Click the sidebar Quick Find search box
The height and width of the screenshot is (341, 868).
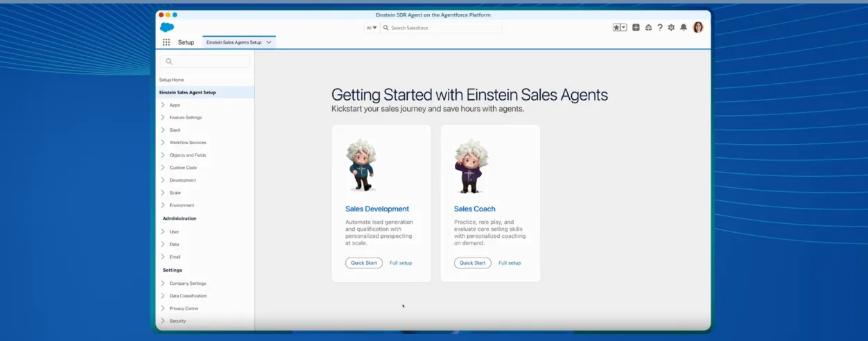point(205,62)
